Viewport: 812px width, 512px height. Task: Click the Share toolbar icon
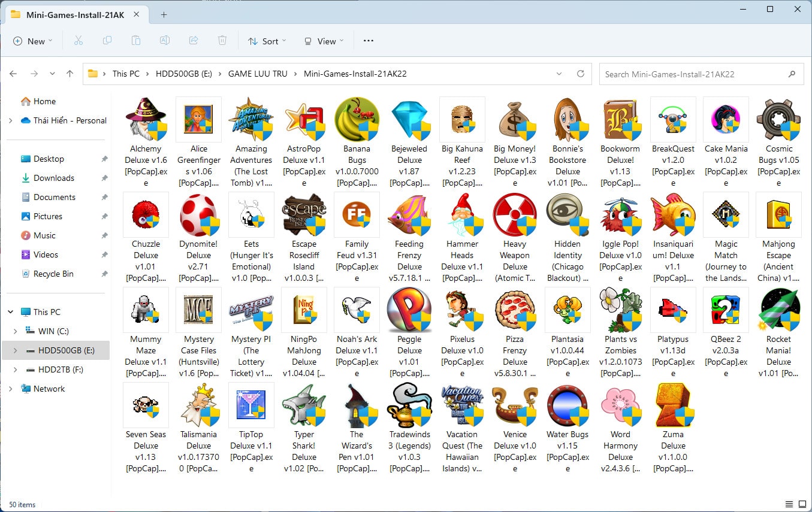(x=194, y=41)
